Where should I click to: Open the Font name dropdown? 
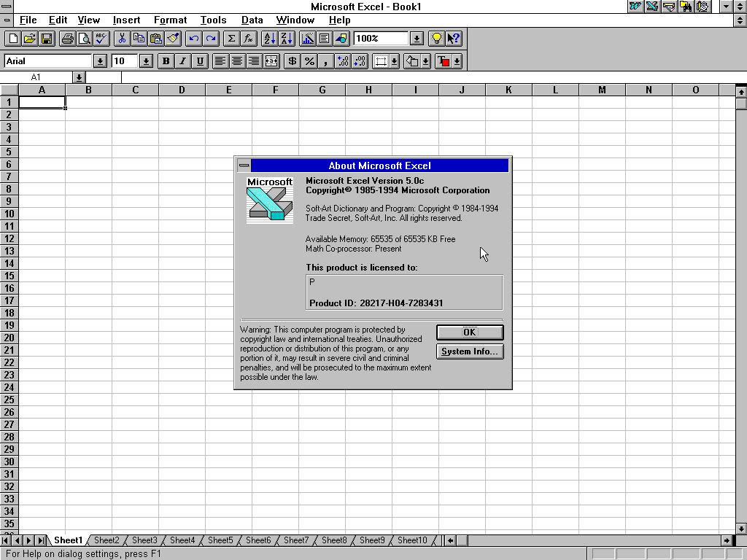[x=101, y=61]
